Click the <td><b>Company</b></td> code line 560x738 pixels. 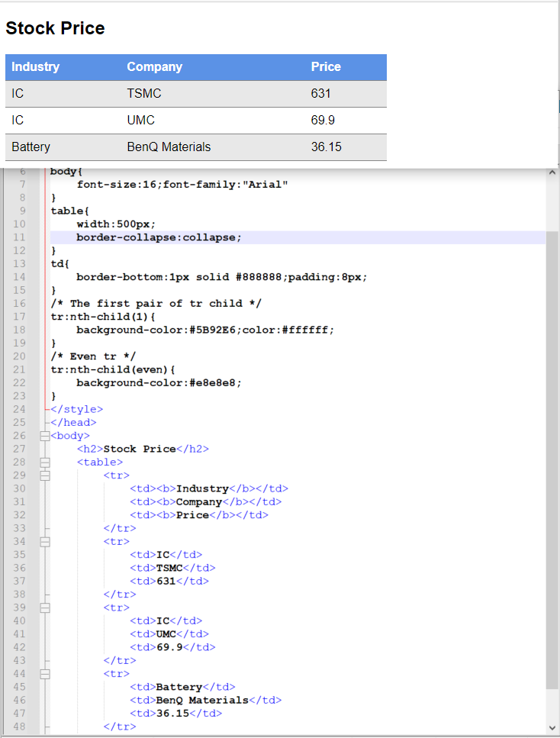(x=206, y=501)
